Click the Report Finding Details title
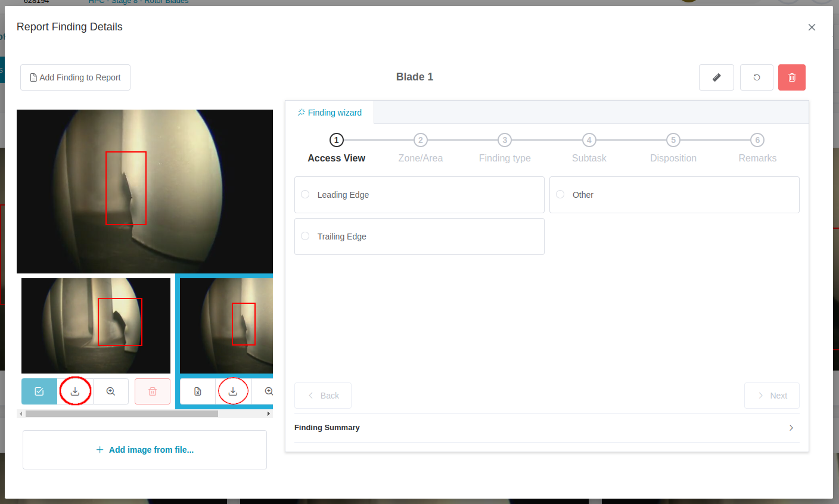The width and height of the screenshot is (839, 504). 70,27
